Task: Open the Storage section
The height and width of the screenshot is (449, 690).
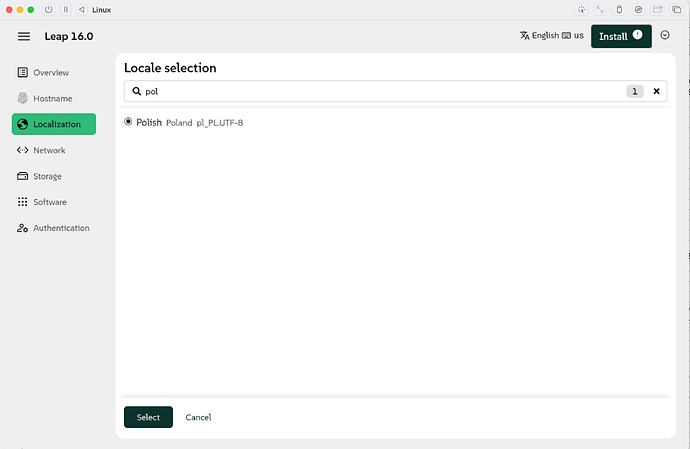Action: 47,176
